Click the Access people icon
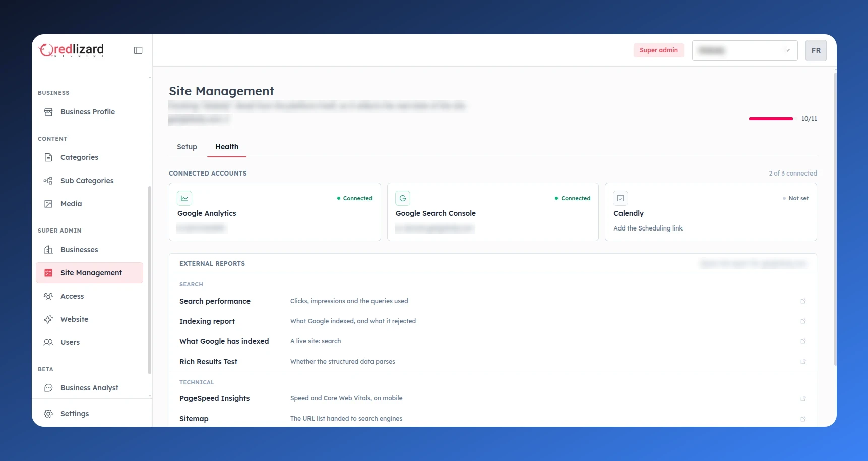This screenshot has width=868, height=461. pyautogui.click(x=48, y=296)
